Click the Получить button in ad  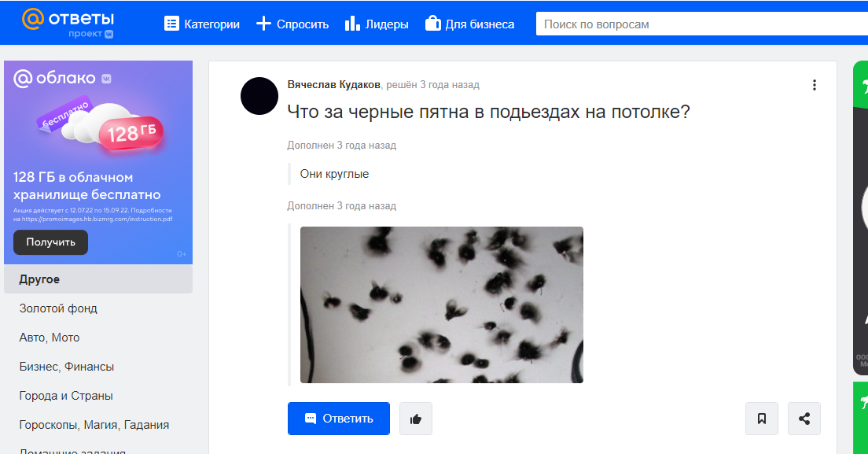click(x=50, y=242)
